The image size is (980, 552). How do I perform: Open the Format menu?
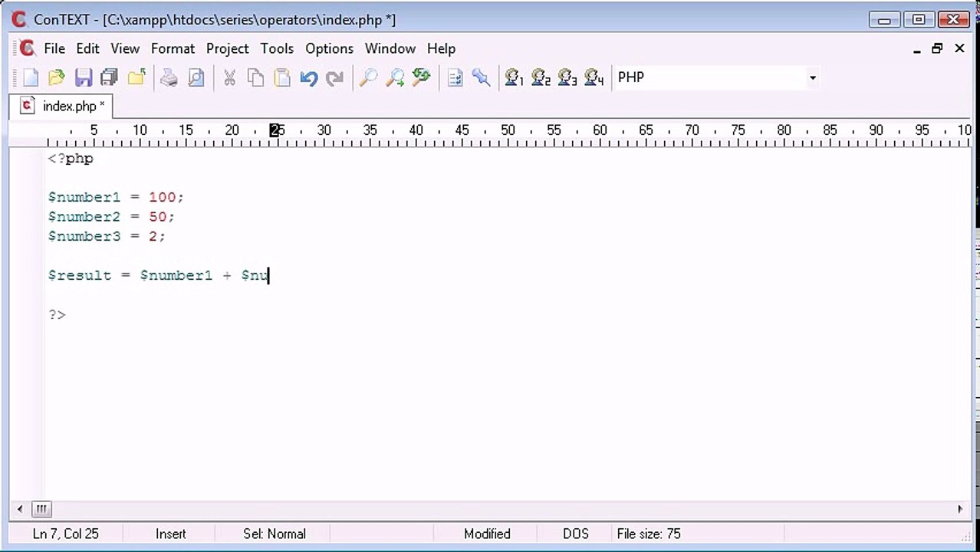tap(173, 48)
